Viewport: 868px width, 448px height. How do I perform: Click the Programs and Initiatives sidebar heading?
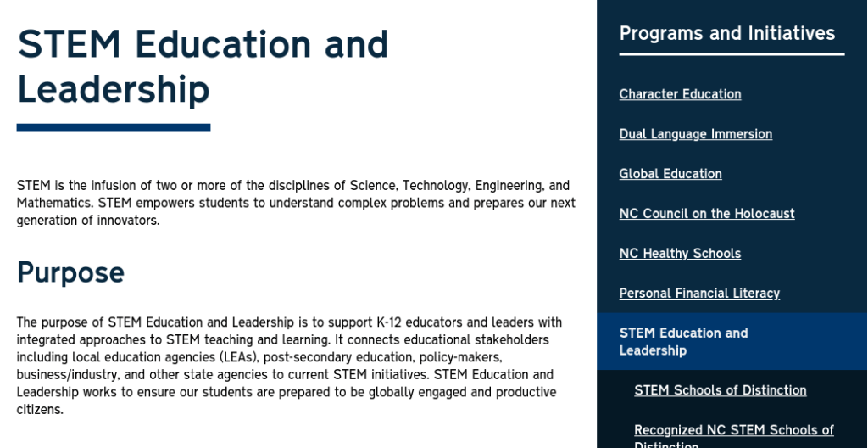point(726,33)
